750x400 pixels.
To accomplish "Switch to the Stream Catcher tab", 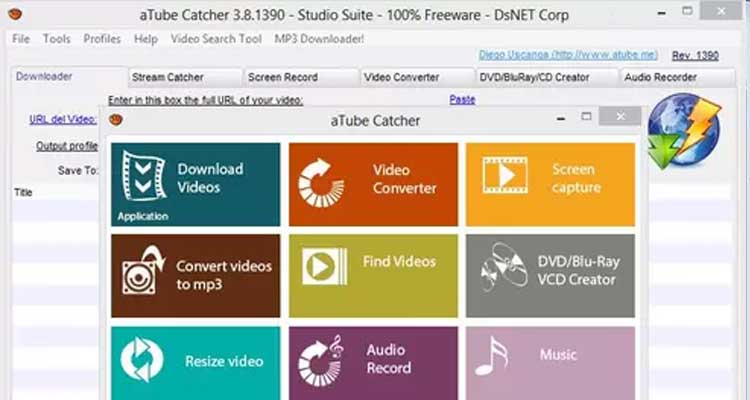I will pos(185,77).
